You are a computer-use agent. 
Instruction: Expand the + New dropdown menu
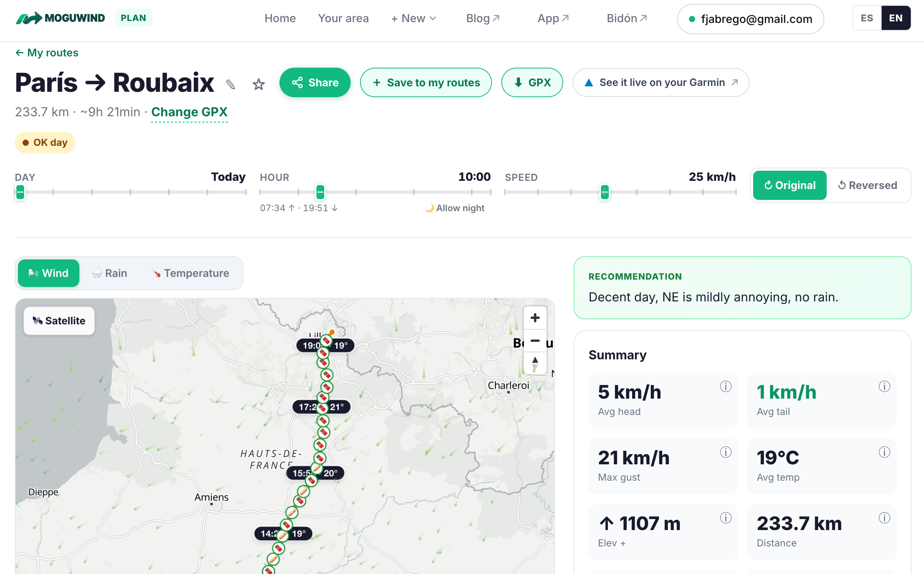coord(414,18)
